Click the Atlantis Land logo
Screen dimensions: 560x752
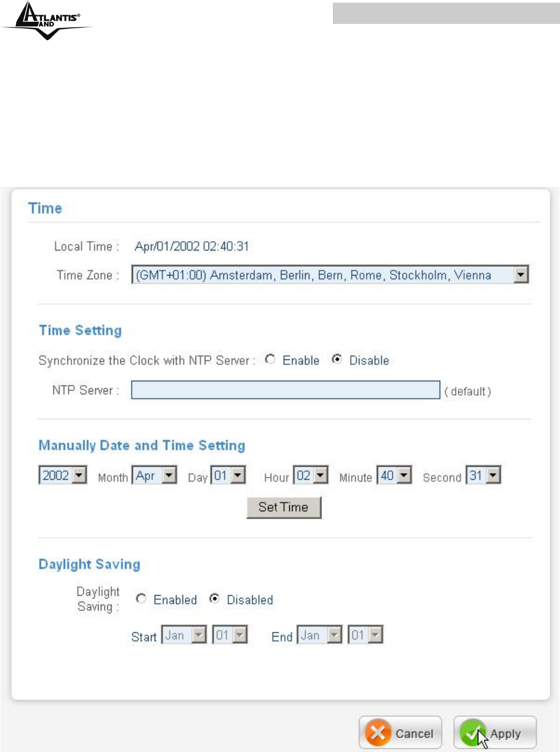(x=47, y=20)
